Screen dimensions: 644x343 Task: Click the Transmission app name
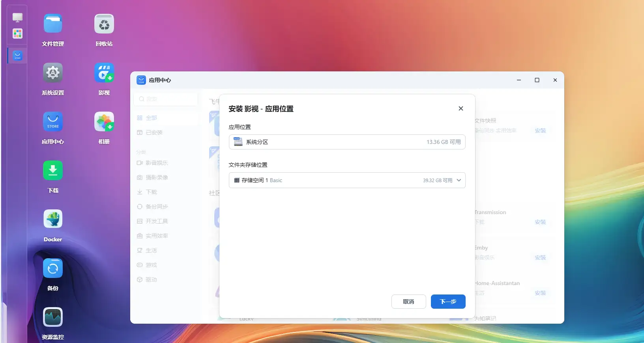[x=490, y=212]
